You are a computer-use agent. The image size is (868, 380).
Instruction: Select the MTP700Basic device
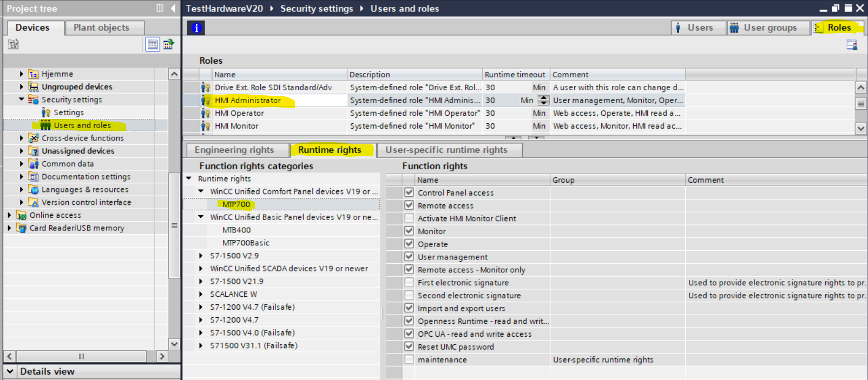(246, 243)
